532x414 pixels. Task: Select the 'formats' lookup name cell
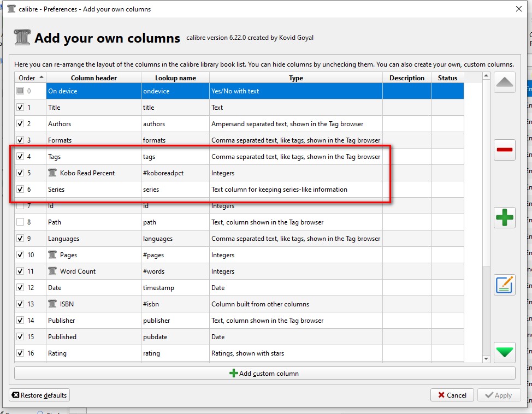[x=175, y=140]
